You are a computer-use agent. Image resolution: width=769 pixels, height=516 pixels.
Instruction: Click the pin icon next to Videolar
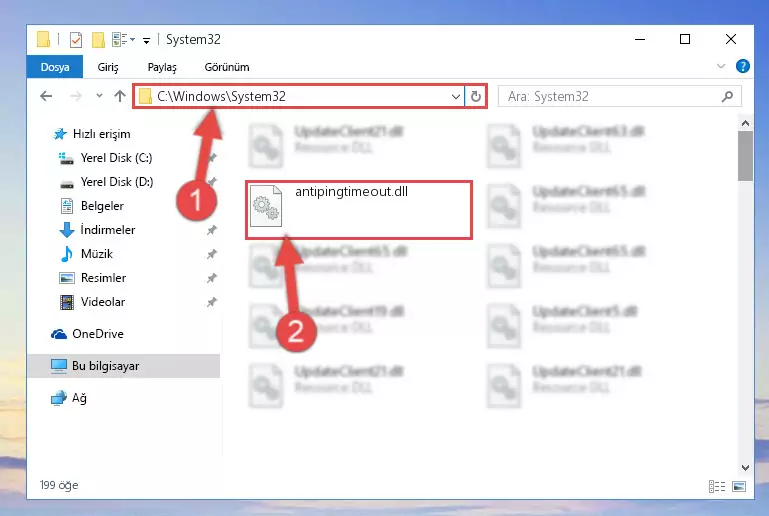point(211,302)
